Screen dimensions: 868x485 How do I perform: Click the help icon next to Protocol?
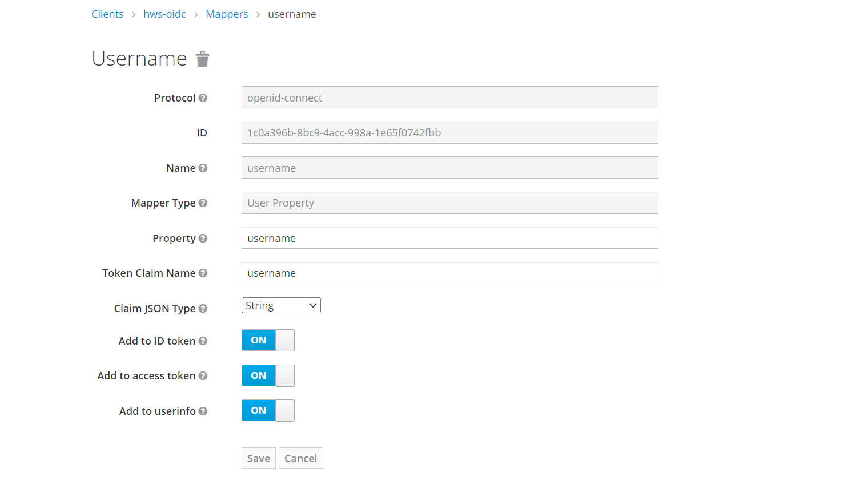(203, 98)
